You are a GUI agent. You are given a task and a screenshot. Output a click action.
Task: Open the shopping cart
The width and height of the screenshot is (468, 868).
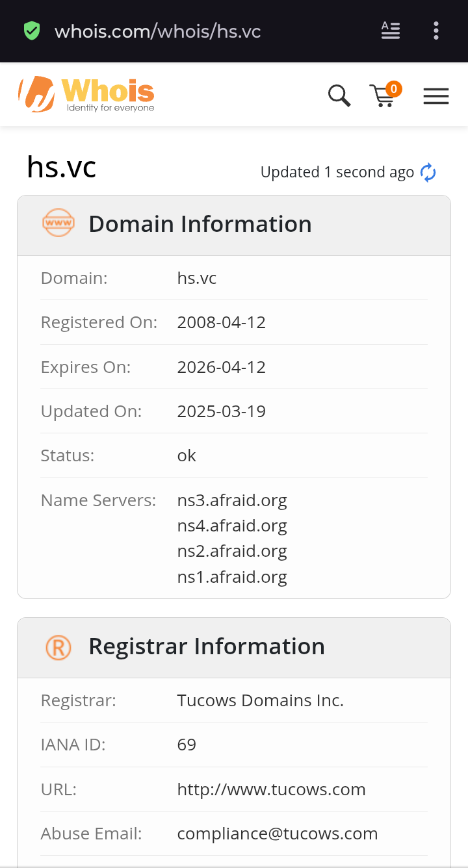(382, 97)
